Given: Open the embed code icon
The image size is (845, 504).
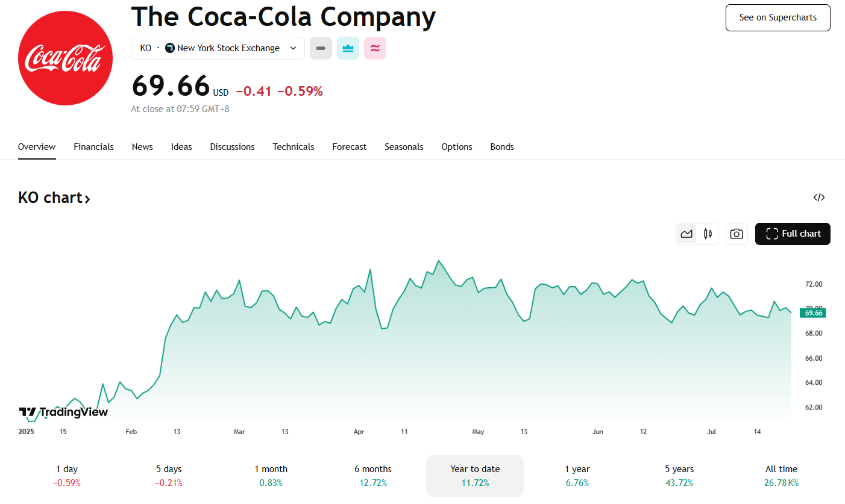Looking at the screenshot, I should coord(818,198).
